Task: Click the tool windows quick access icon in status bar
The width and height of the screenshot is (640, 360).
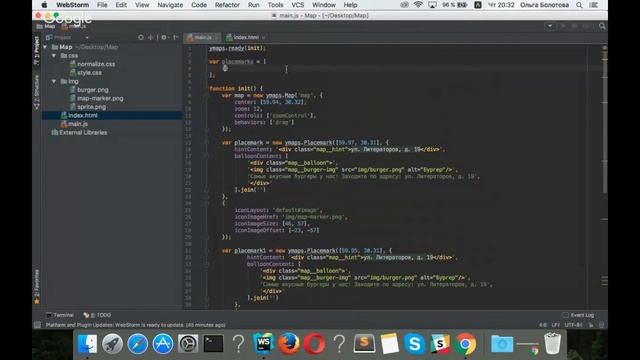Action: (x=37, y=325)
